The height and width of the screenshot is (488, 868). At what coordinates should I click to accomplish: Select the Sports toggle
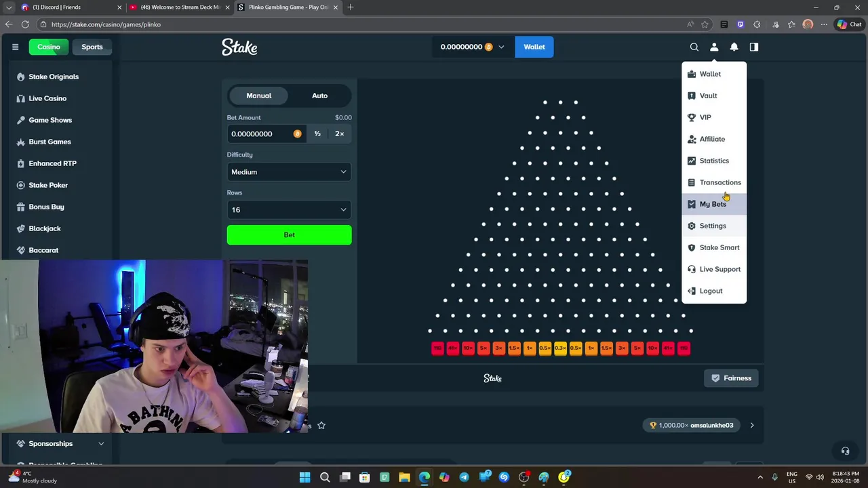point(92,47)
